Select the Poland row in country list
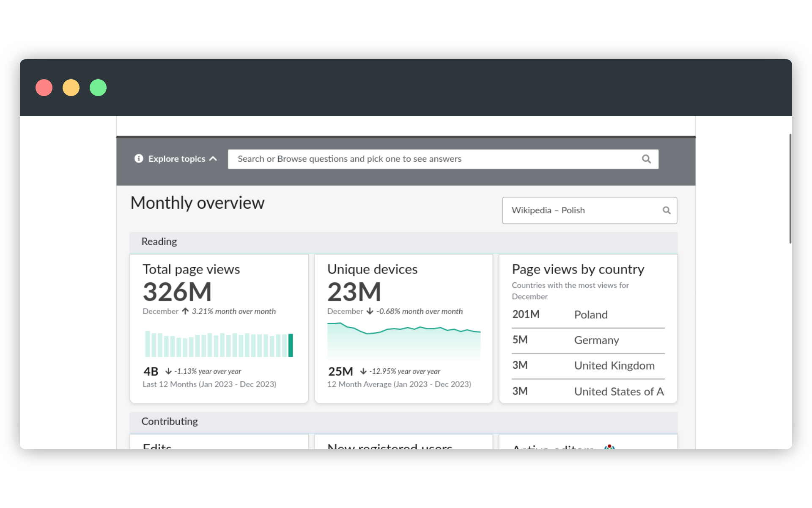 [588, 315]
